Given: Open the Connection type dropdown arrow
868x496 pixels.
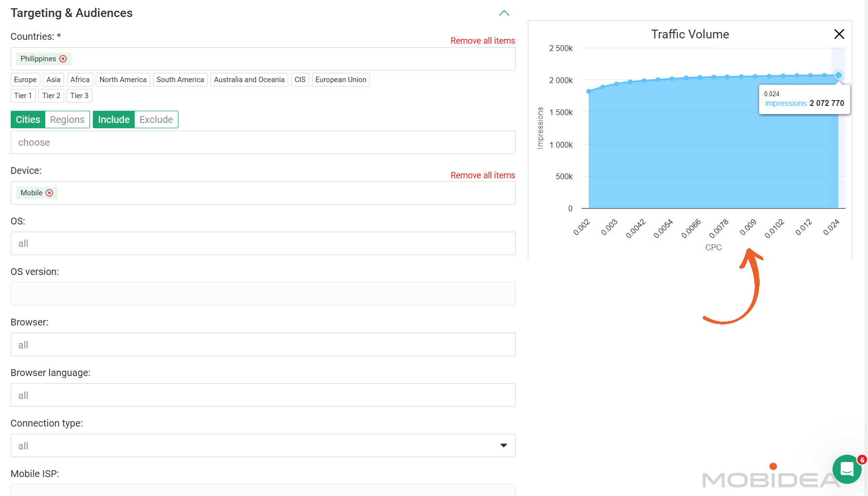Looking at the screenshot, I should [x=503, y=445].
